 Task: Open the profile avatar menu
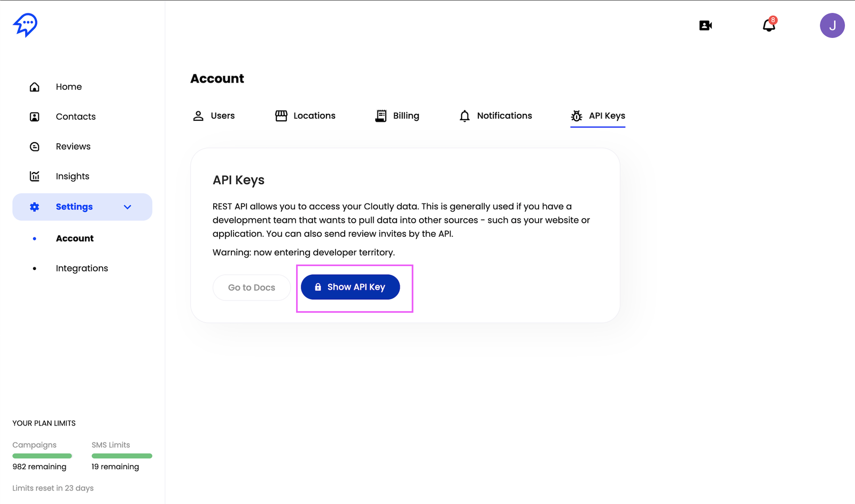(x=832, y=25)
